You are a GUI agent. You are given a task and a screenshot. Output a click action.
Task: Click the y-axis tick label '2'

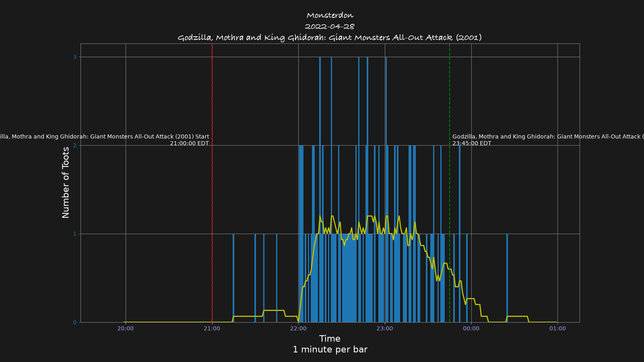pos(74,146)
